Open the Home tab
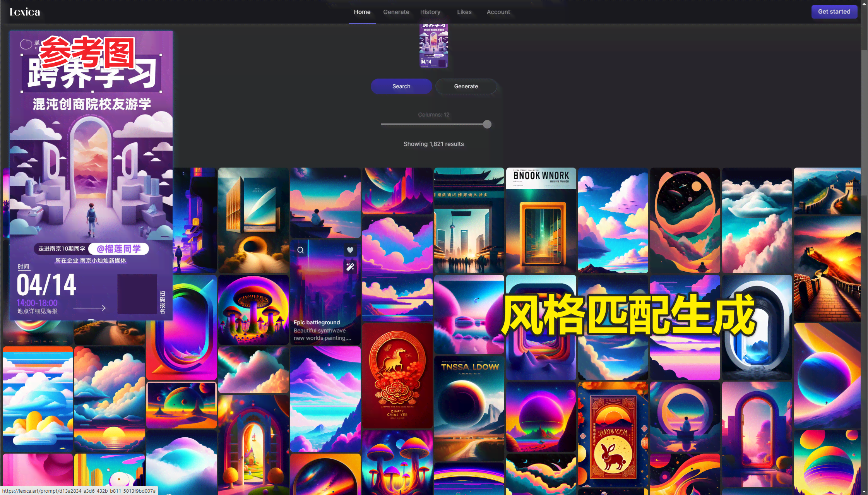Viewport: 868px width, 495px height. coord(362,12)
